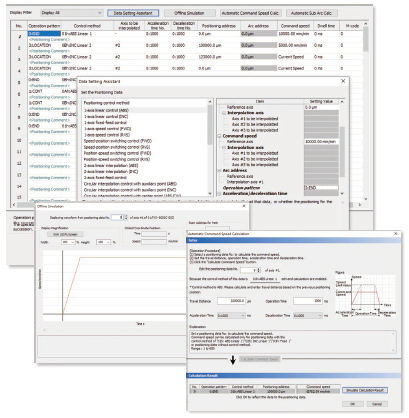Select 'Speed-position switching control (FWD)' entry
Image resolution: width=409 pixels, height=418 pixels.
117,141
